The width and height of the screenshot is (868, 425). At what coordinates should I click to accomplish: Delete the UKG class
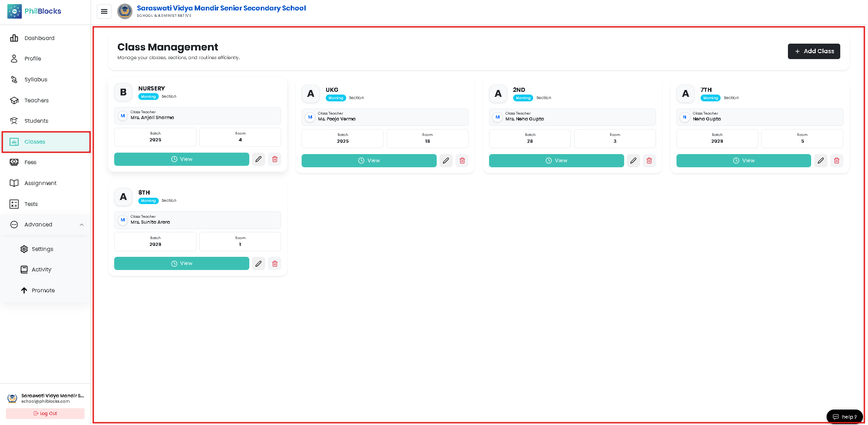pyautogui.click(x=462, y=160)
